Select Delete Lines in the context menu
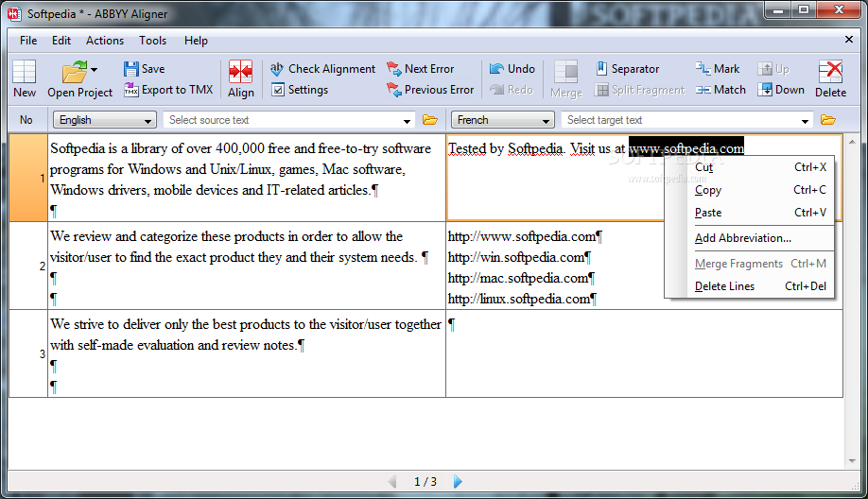This screenshot has width=868, height=499. click(x=724, y=286)
